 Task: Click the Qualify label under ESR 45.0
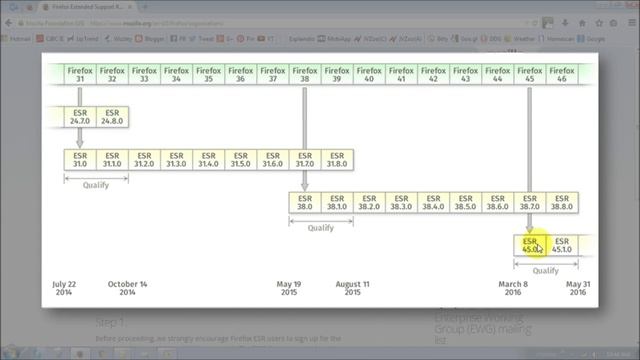546,271
